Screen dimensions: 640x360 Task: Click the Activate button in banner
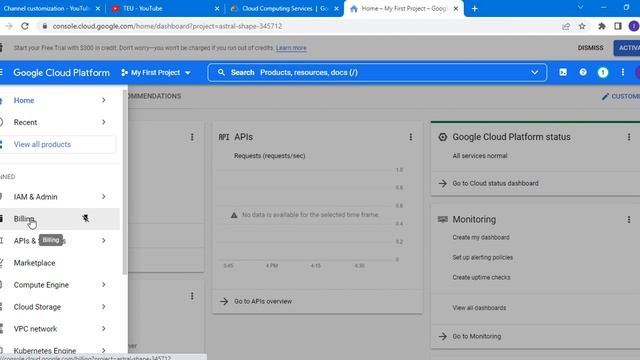[627, 48]
